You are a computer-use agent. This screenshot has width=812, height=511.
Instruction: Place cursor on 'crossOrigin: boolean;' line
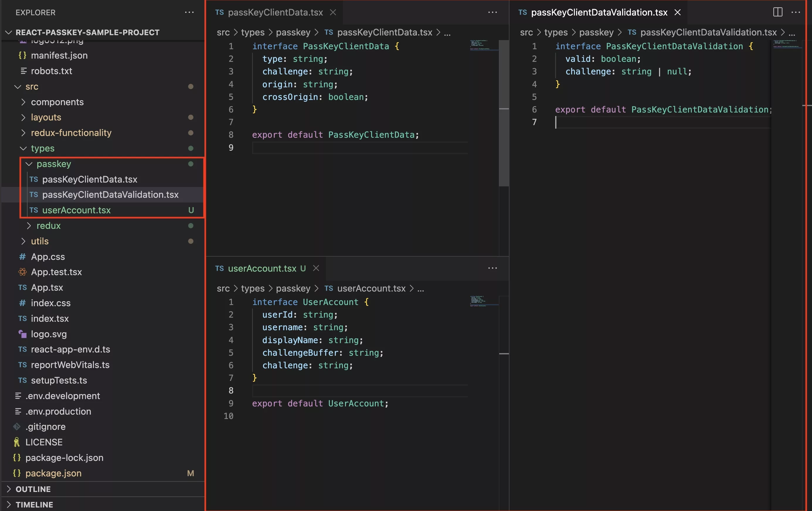(x=315, y=97)
